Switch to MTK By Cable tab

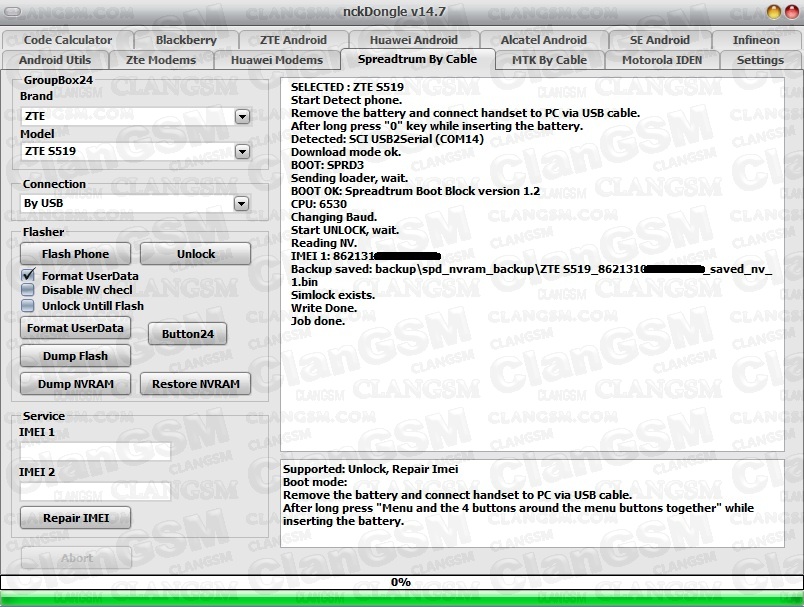point(549,60)
